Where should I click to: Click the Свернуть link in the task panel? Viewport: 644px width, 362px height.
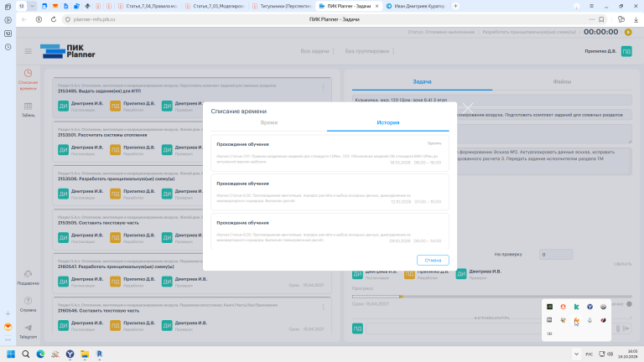point(623,264)
